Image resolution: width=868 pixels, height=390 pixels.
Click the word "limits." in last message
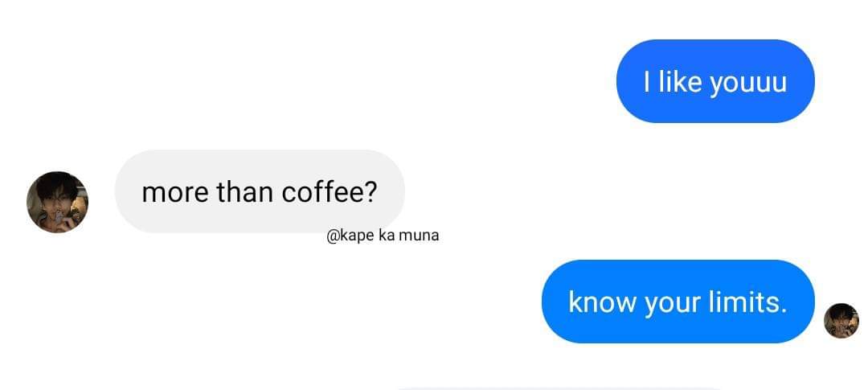tap(747, 302)
